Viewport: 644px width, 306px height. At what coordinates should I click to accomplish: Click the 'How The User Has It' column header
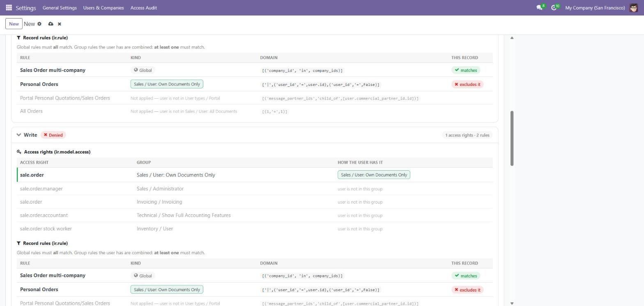coord(360,162)
